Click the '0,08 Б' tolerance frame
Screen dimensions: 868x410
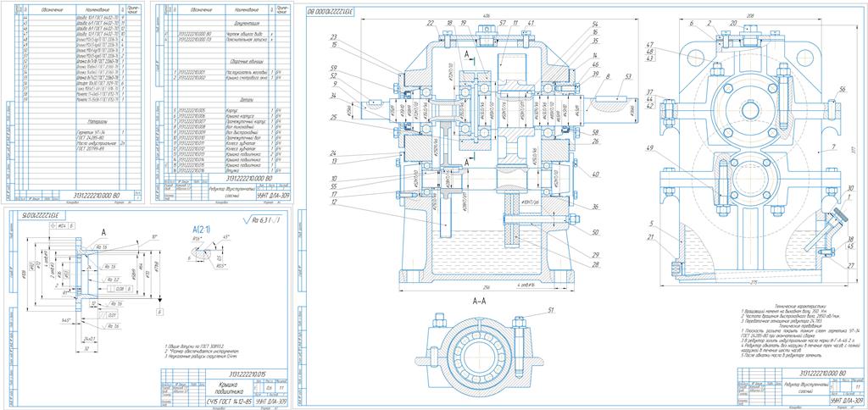(x=119, y=288)
